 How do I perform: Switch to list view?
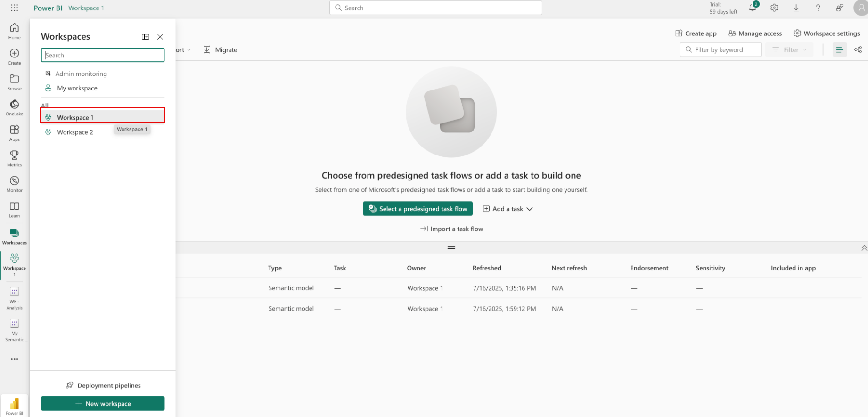pos(840,49)
